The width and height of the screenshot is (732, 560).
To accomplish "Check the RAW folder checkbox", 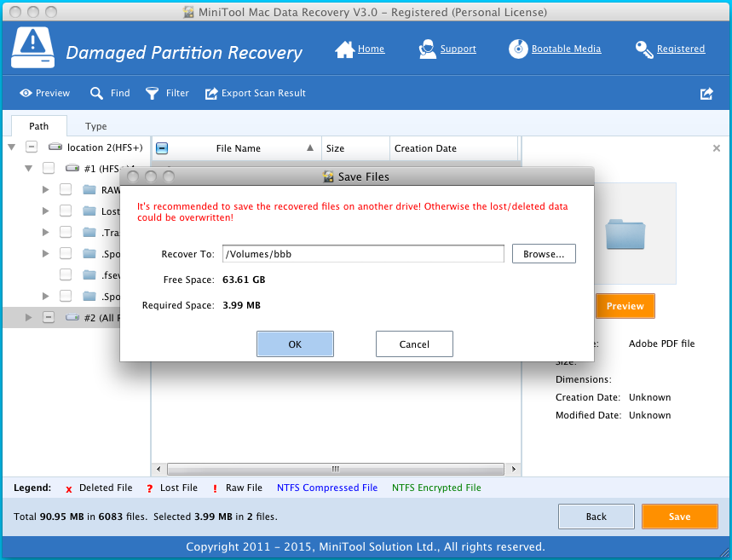I will [x=66, y=189].
